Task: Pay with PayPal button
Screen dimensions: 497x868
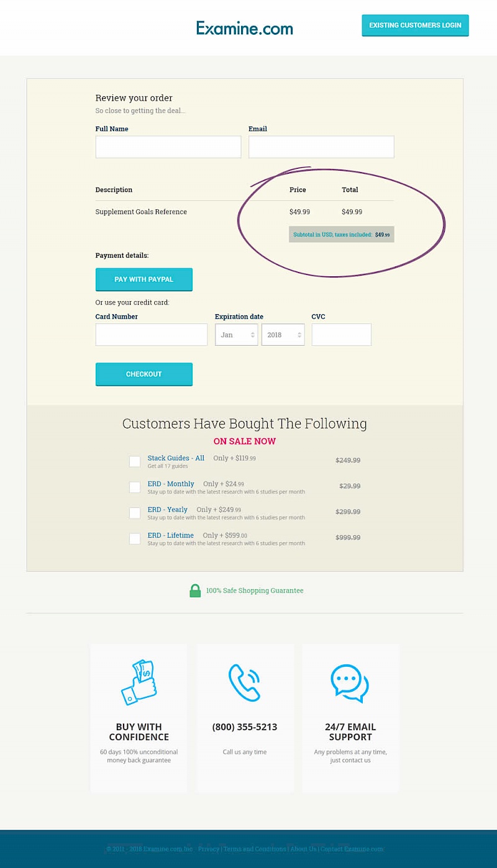Action: [144, 279]
